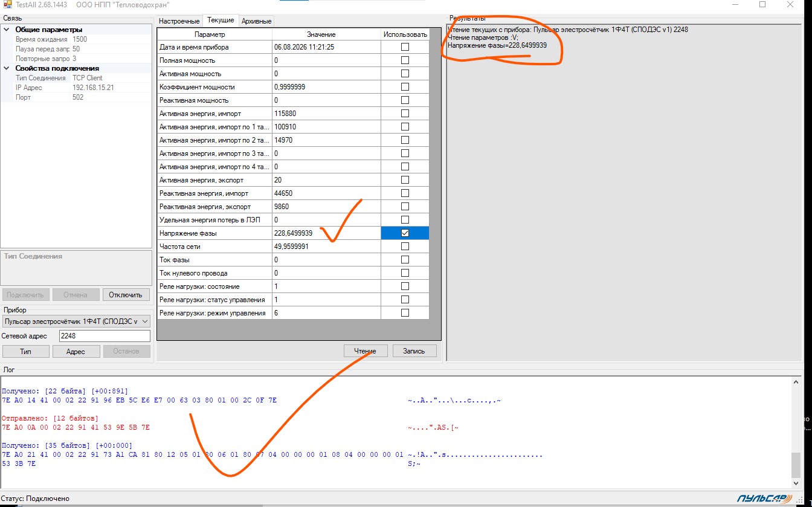This screenshot has height=507, width=812.
Task: Click the Чтение button
Action: (366, 351)
